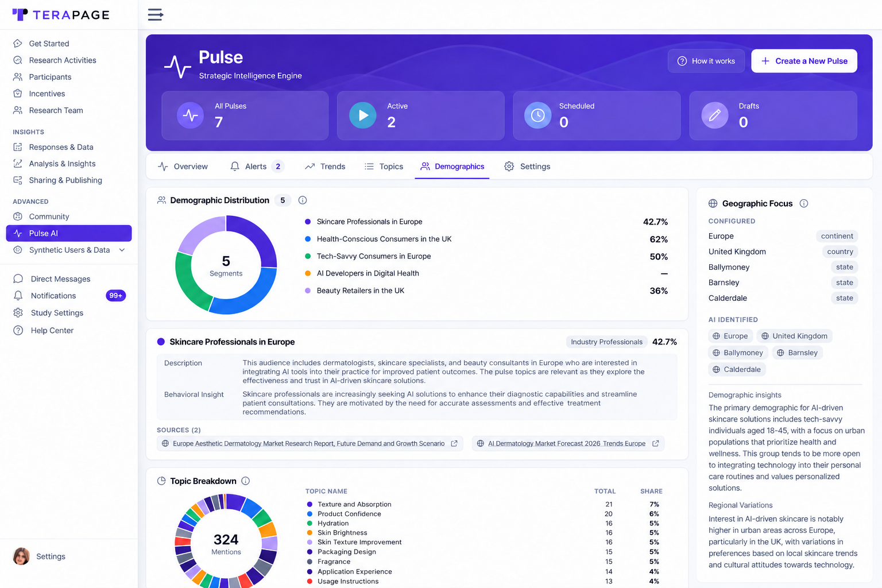The image size is (882, 588).
Task: Expand the Synthetic Users & Data chevron
Action: [x=122, y=250]
